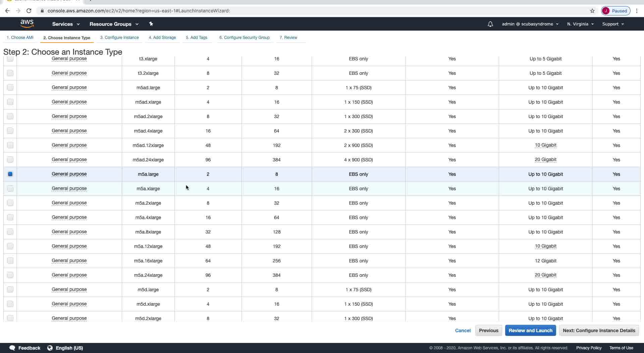The image size is (644, 353).
Task: Check the m5a.2xlarge row checkbox
Action: pos(10,203)
